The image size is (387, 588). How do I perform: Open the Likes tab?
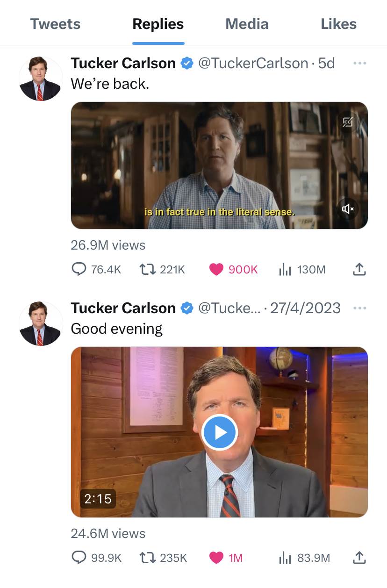click(338, 24)
